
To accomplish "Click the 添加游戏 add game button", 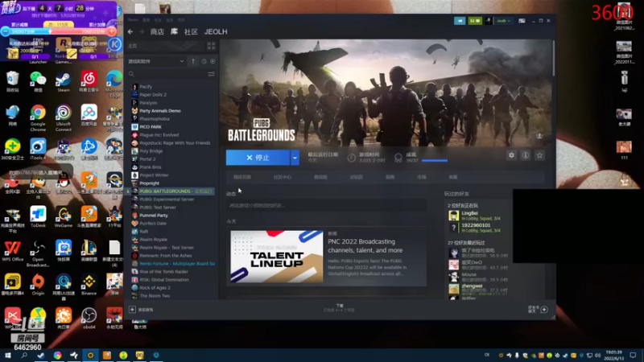I will [x=142, y=310].
